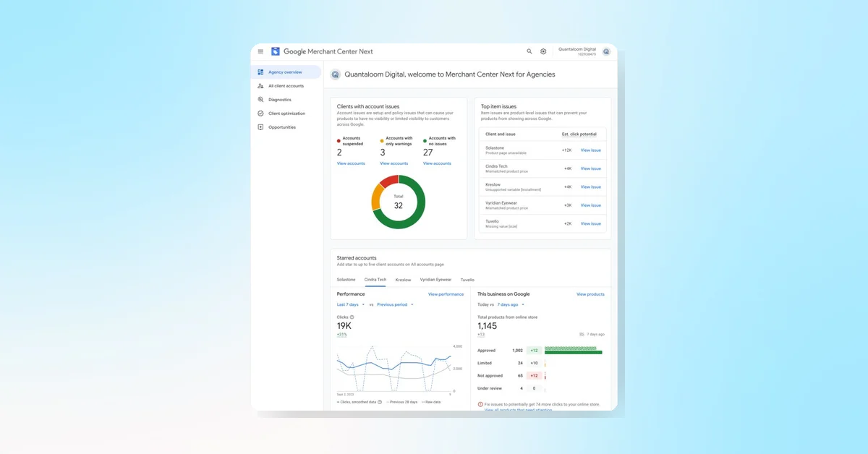Open the View performance link
The image size is (868, 454).
tap(446, 294)
